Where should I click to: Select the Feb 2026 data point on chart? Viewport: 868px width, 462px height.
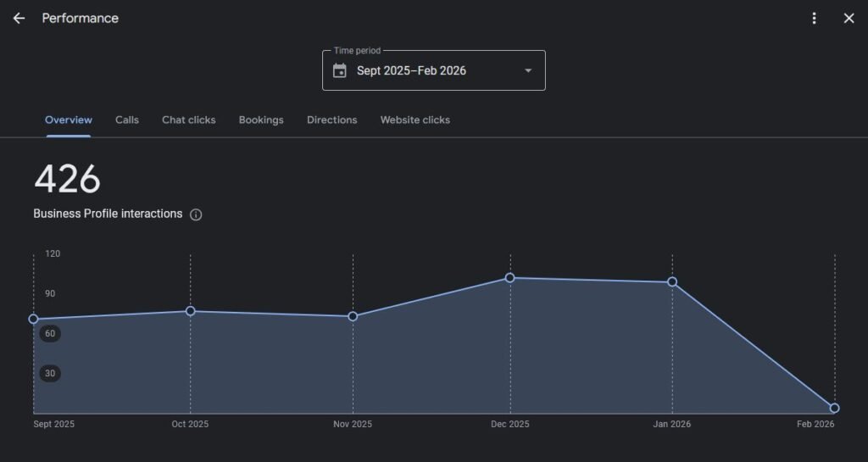coord(834,409)
